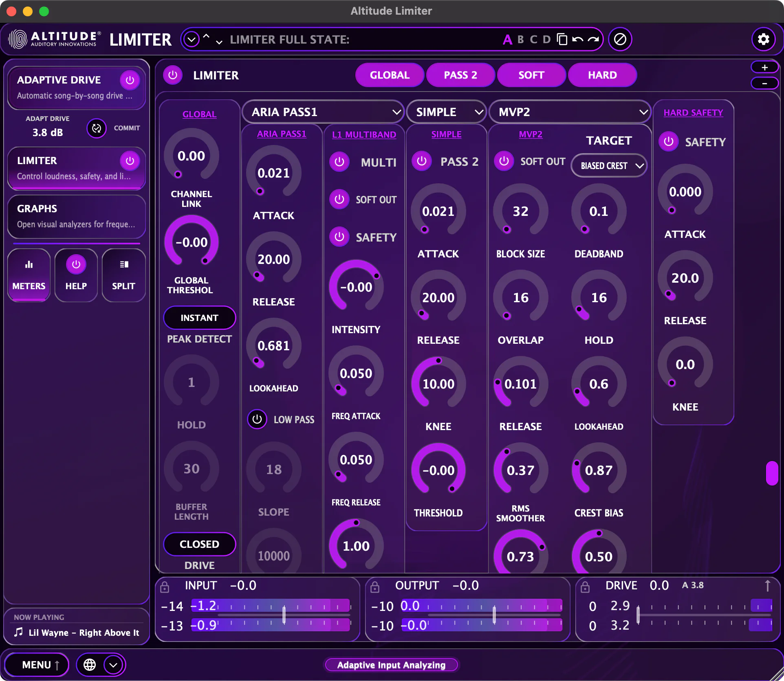Open the BIASED CREST target dropdown

click(609, 166)
